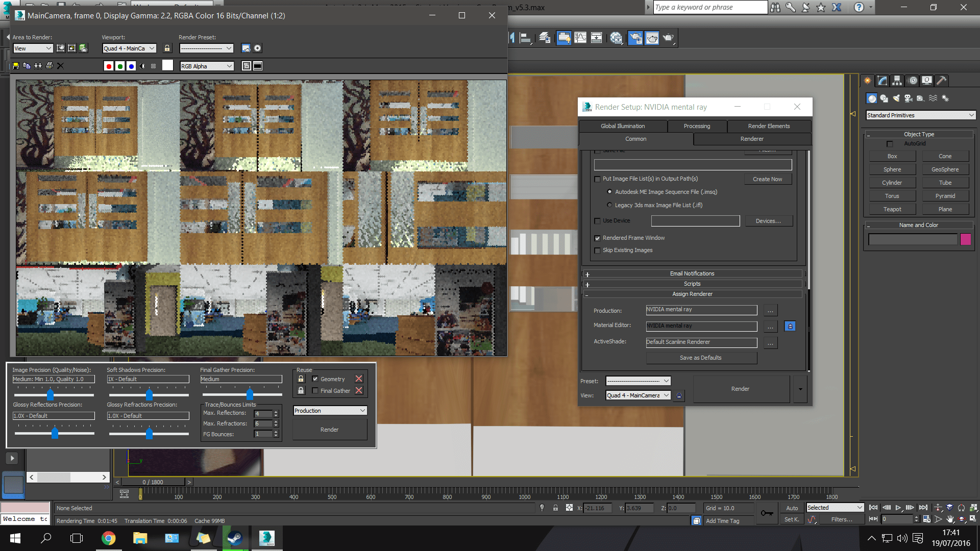The width and height of the screenshot is (980, 551).
Task: Click the Clone Rendered Frame Window icon
Action: point(38,66)
